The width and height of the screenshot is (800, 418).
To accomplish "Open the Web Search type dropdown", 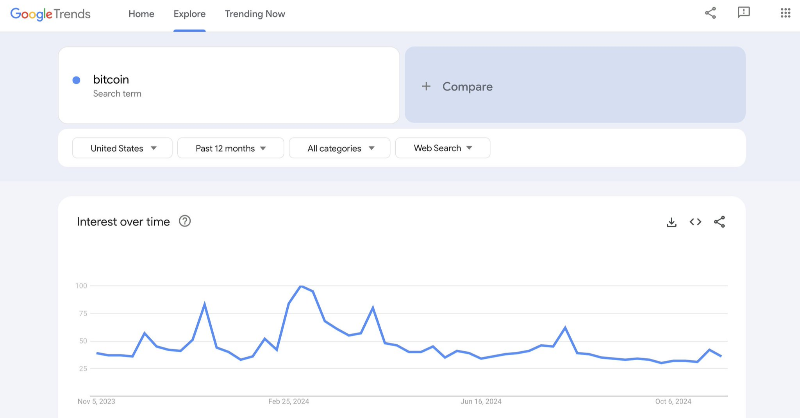I will [443, 148].
